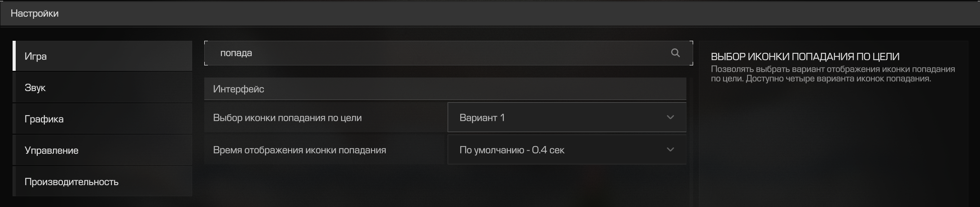
Task: Click the Настройки window title
Action: 35,13
